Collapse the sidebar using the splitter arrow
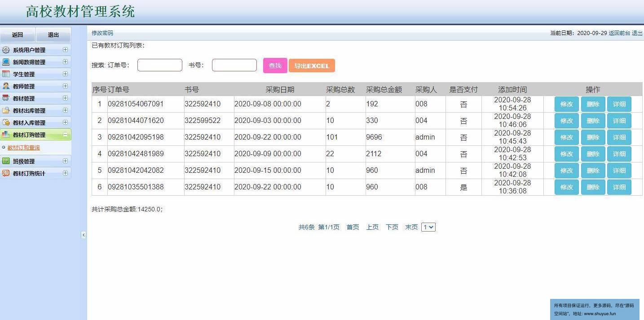The image size is (644, 320). point(84,235)
